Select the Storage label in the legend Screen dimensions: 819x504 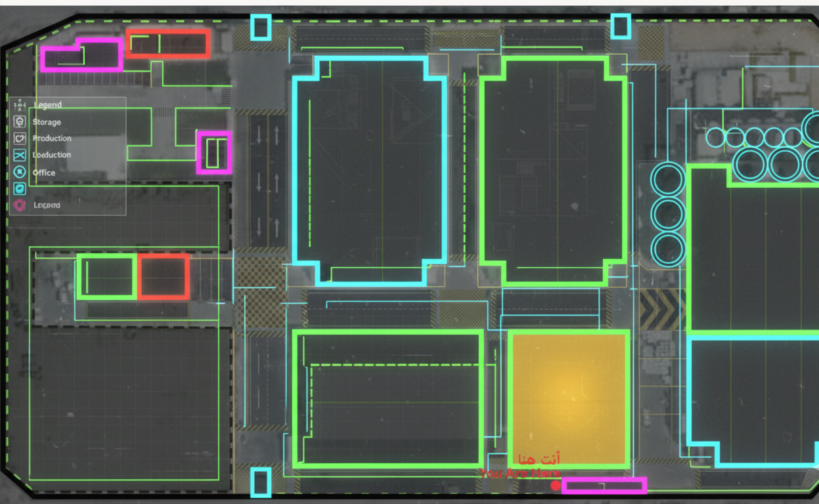pos(47,122)
